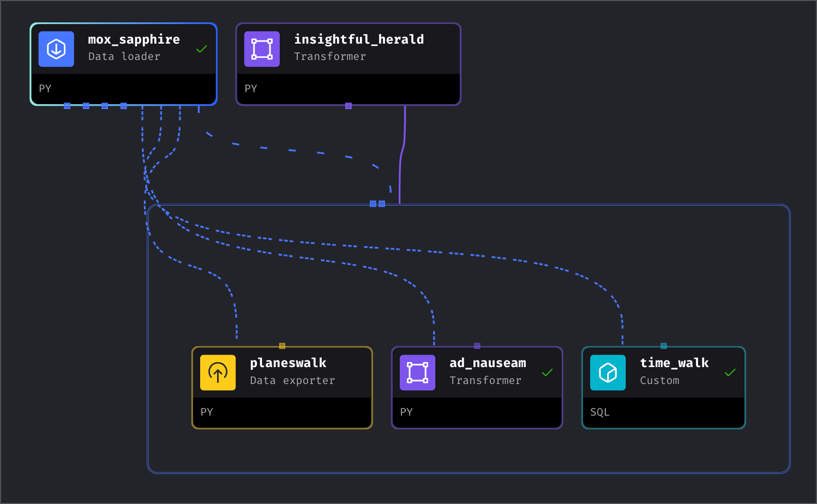Select the mox_sapphire block title
The height and width of the screenshot is (504, 817).
(134, 40)
